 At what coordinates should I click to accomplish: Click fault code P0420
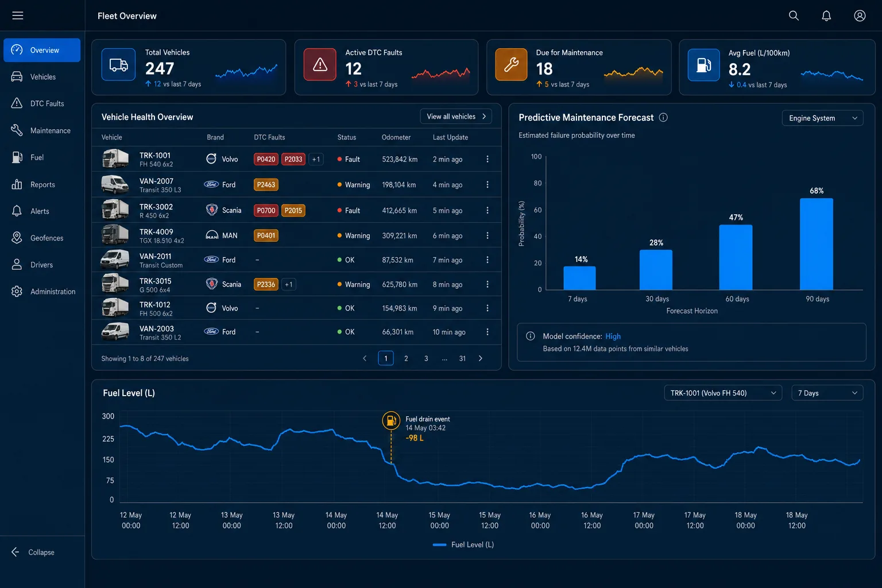click(x=266, y=159)
